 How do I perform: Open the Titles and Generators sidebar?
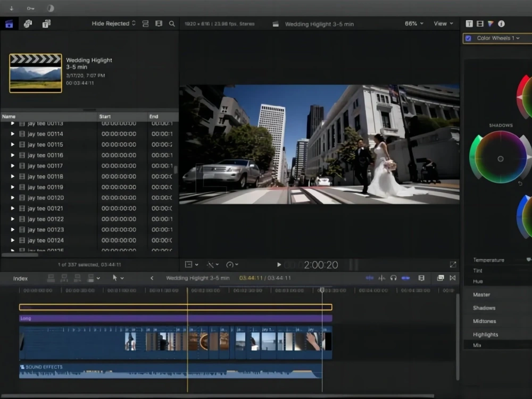(x=46, y=24)
